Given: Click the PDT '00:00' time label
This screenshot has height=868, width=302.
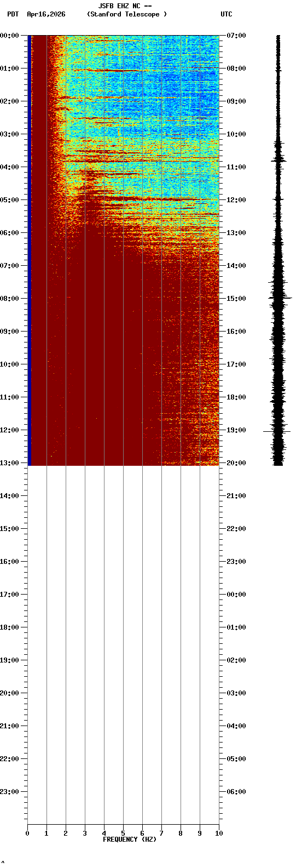Looking at the screenshot, I should pos(9,36).
